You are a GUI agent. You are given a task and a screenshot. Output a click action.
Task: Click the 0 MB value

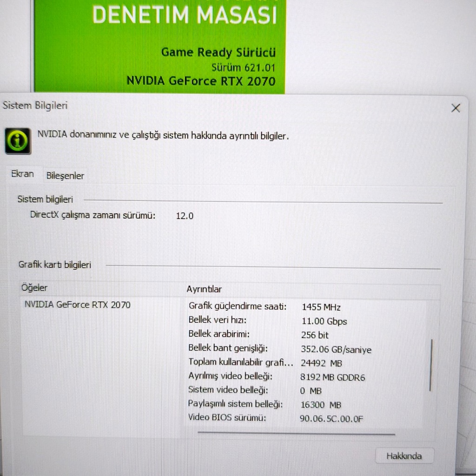[x=311, y=391]
